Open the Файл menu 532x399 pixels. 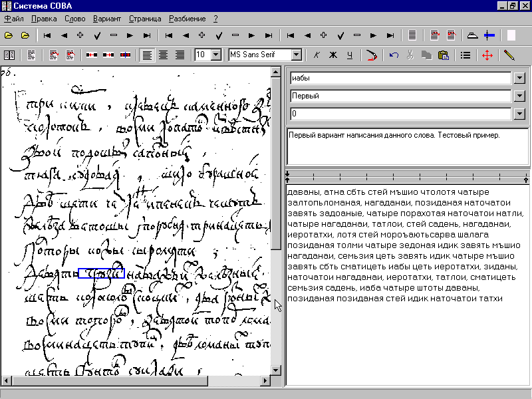[13, 19]
